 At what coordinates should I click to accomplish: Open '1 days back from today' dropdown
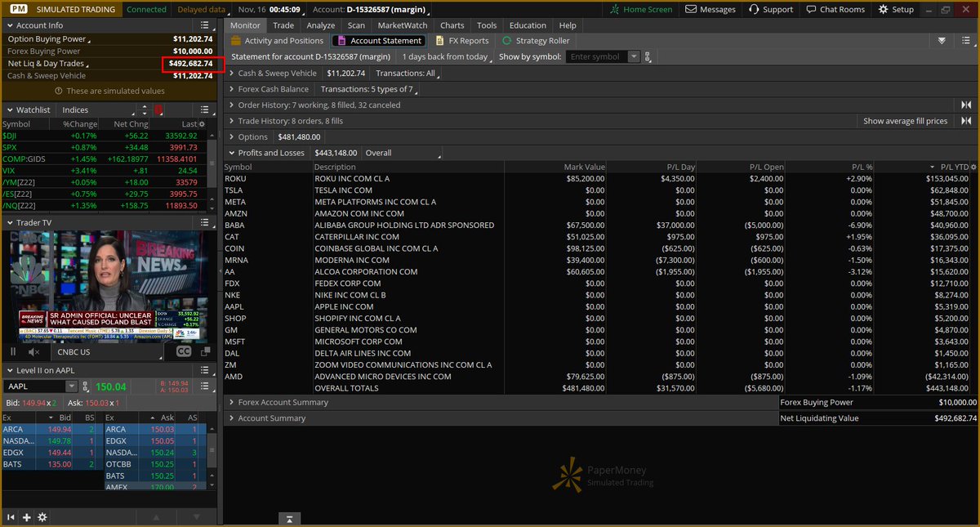(x=446, y=57)
